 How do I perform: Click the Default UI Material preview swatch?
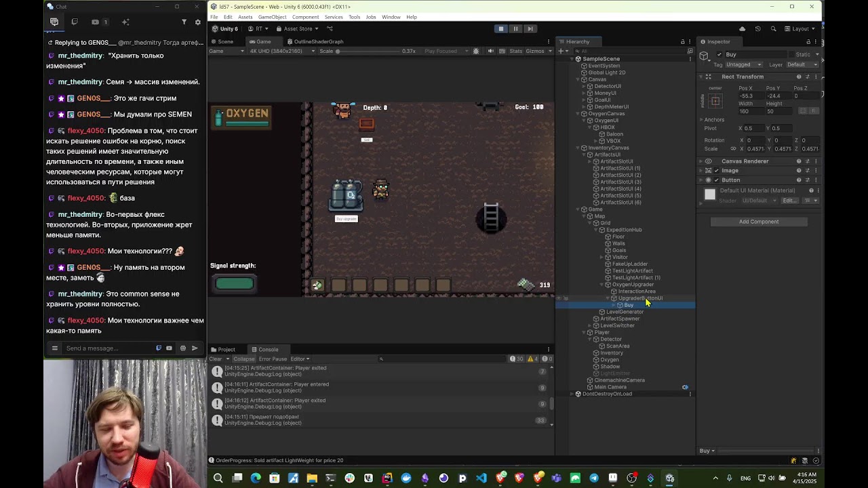point(710,195)
